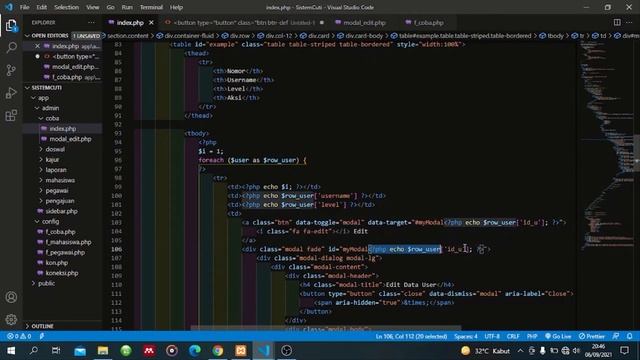The height and width of the screenshot is (360, 640).
Task: Open the Help menu
Action: click(176, 7)
